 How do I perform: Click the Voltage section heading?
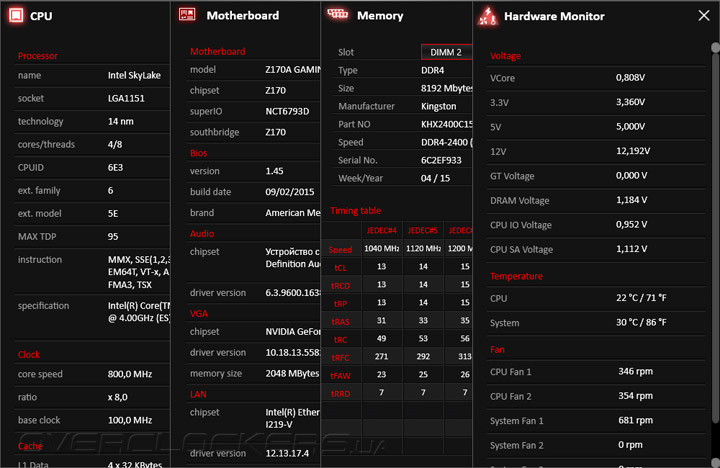click(x=505, y=56)
